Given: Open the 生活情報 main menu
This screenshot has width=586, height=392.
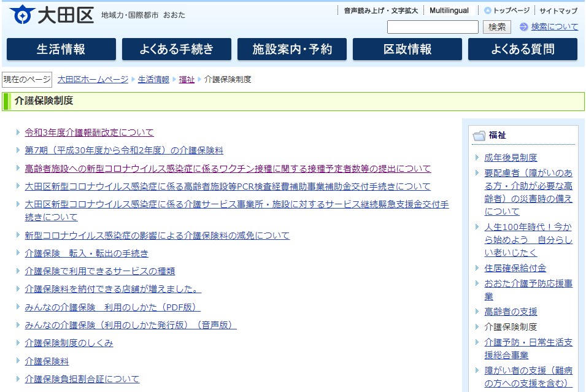Looking at the screenshot, I should point(61,49).
